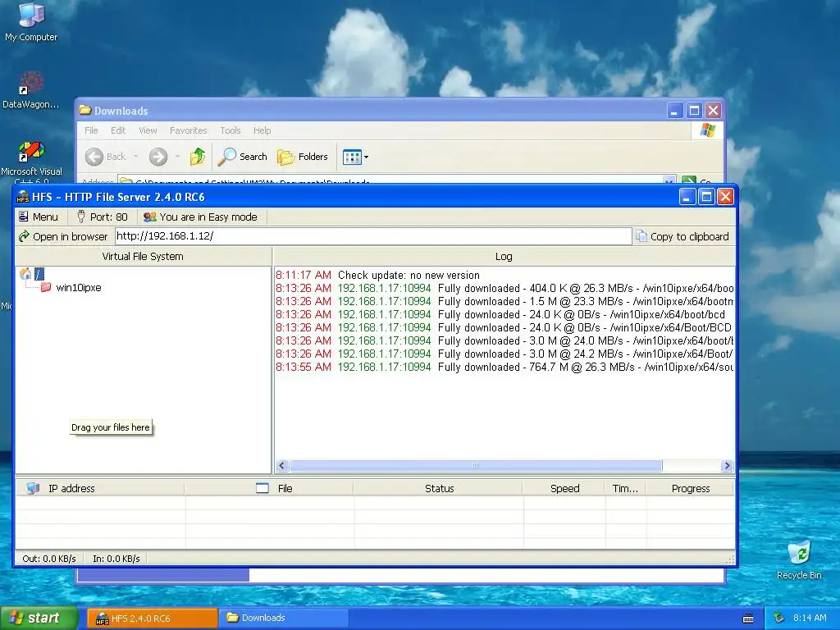The width and height of the screenshot is (840, 630).
Task: Open Edit menu in Downloads window
Action: click(x=118, y=130)
